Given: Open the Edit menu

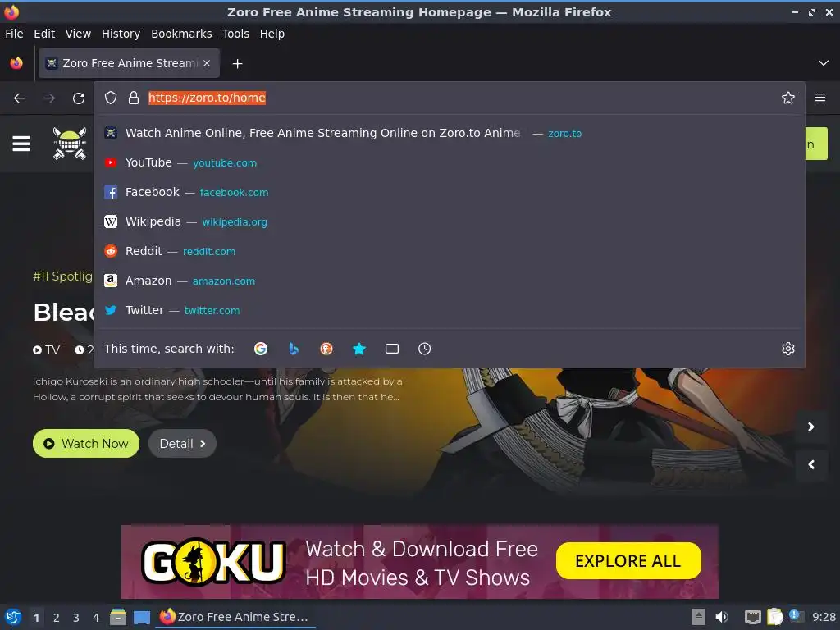Looking at the screenshot, I should point(44,34).
